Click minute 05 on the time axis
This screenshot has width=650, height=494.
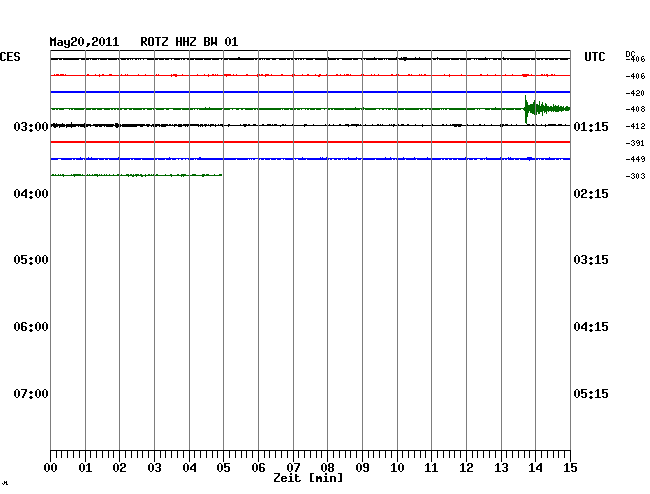coord(223,468)
